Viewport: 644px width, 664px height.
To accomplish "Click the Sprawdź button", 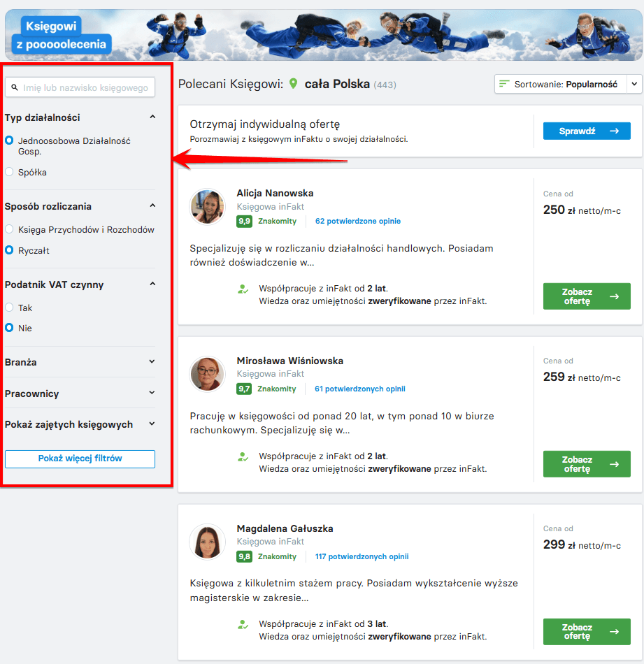I will click(x=587, y=131).
